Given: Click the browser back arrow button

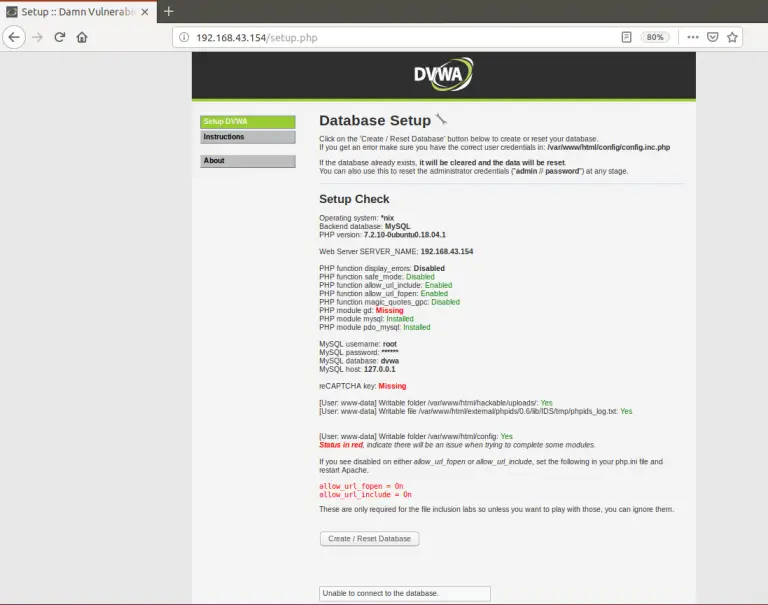Looking at the screenshot, I should [x=14, y=37].
